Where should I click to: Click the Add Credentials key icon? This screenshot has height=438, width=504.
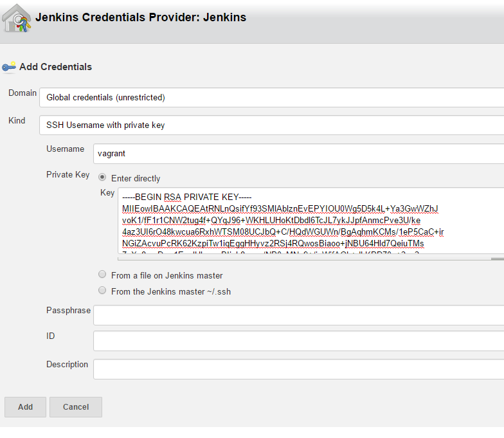9,67
